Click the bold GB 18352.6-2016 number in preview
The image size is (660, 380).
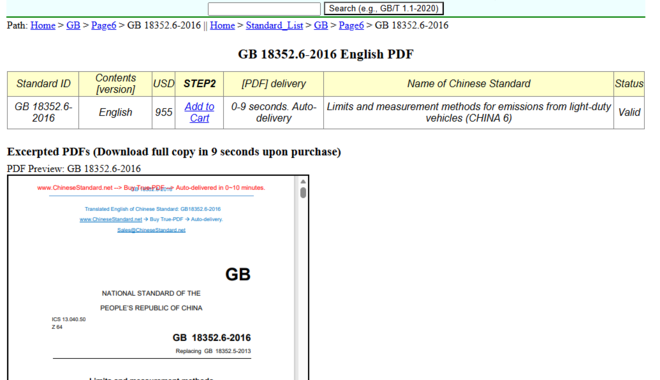click(x=212, y=338)
